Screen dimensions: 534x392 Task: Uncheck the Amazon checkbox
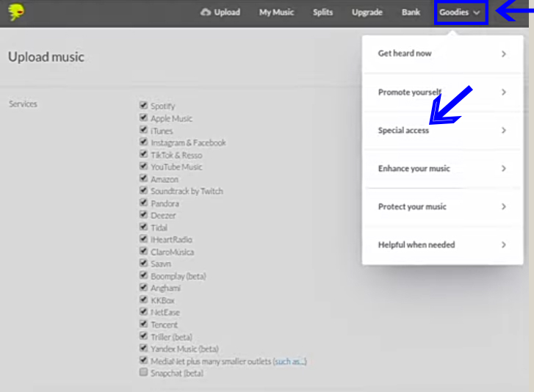(143, 178)
